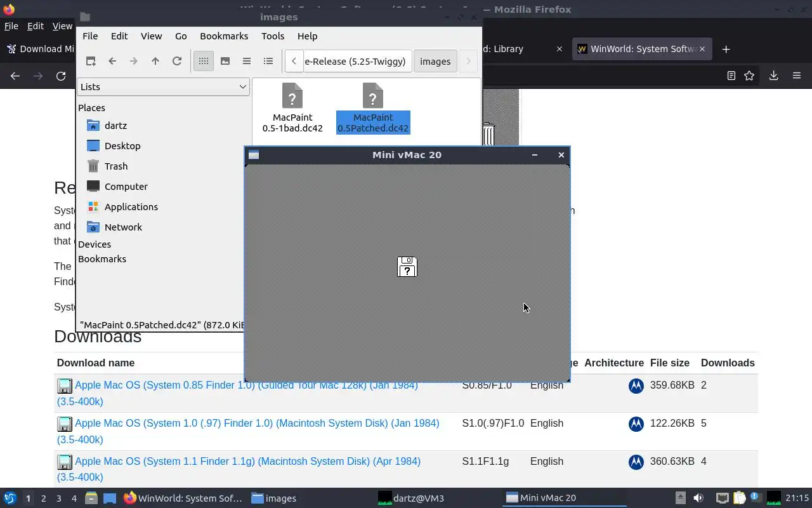This screenshot has width=812, height=508.
Task: Open the taskbar file manager launcher
Action: pyautogui.click(x=91, y=498)
